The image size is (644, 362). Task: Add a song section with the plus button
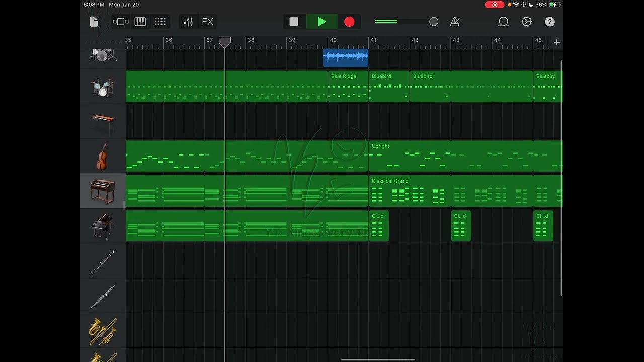[x=557, y=43]
